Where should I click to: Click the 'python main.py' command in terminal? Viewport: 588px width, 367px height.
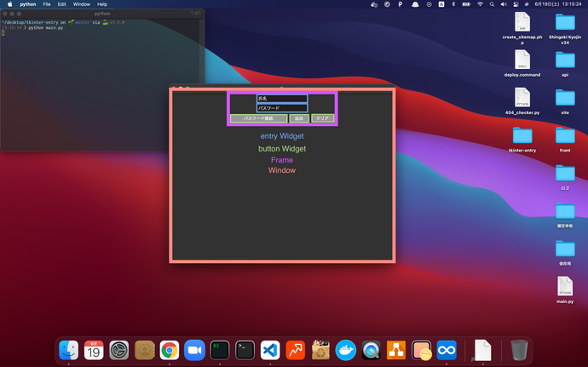[46, 28]
